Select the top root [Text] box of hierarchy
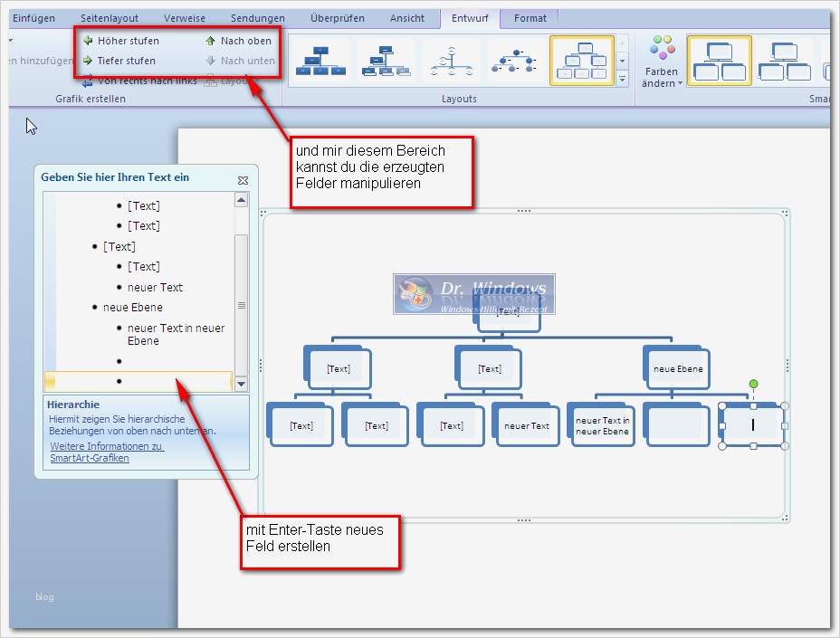 [508, 312]
